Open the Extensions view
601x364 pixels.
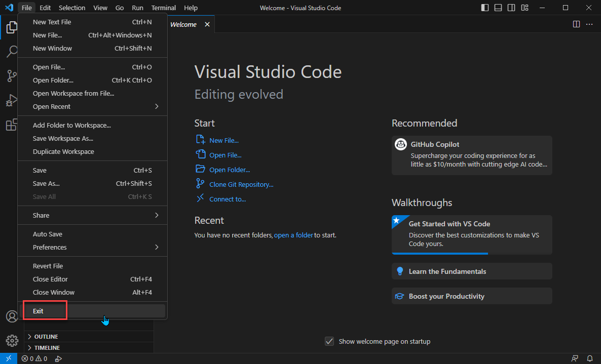coord(12,125)
